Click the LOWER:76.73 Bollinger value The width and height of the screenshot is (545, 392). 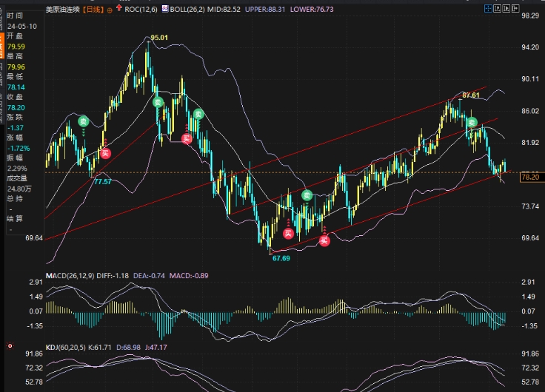312,10
